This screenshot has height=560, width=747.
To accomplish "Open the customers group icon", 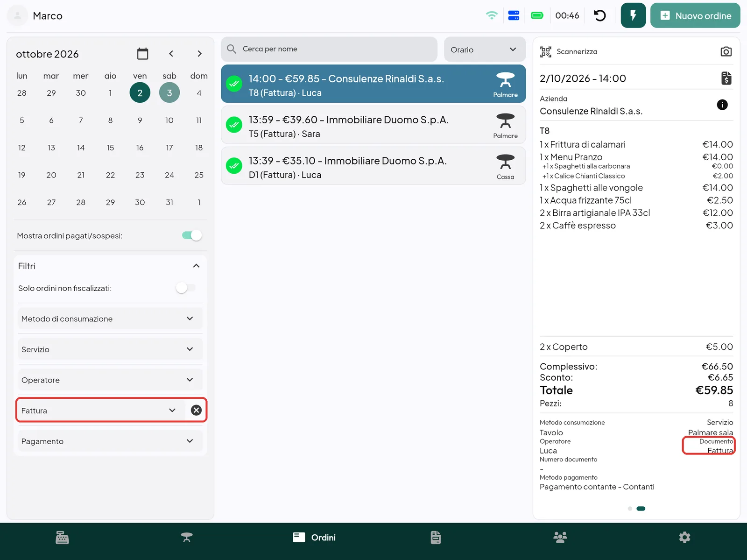I will (560, 538).
